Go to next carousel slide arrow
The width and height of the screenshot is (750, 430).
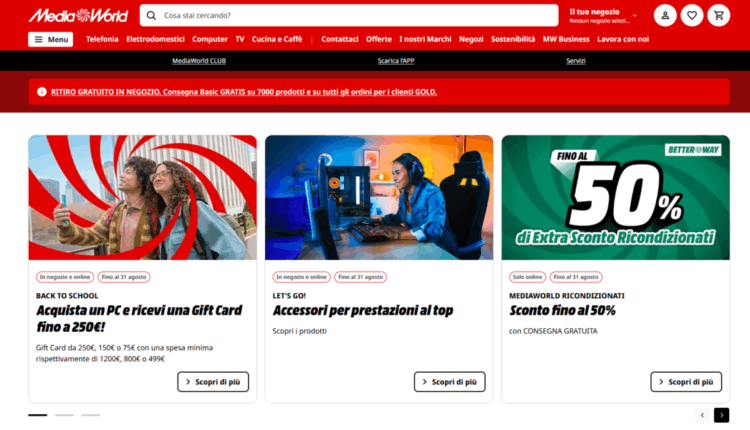(721, 415)
